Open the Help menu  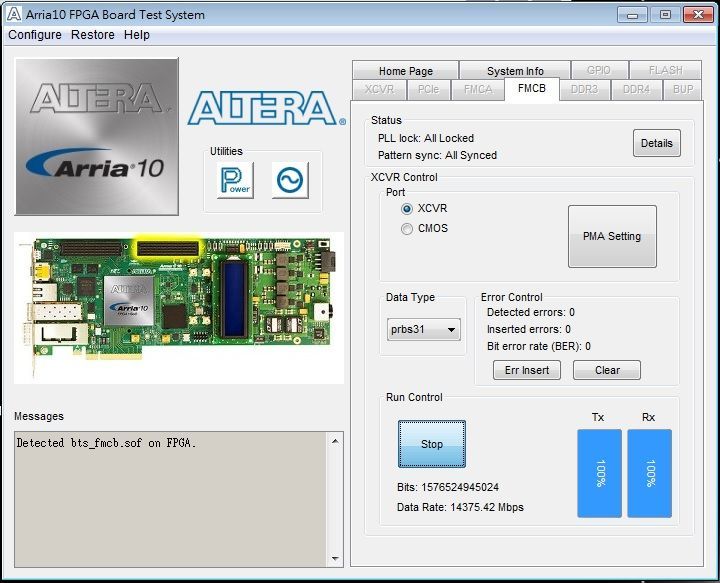[x=137, y=35]
